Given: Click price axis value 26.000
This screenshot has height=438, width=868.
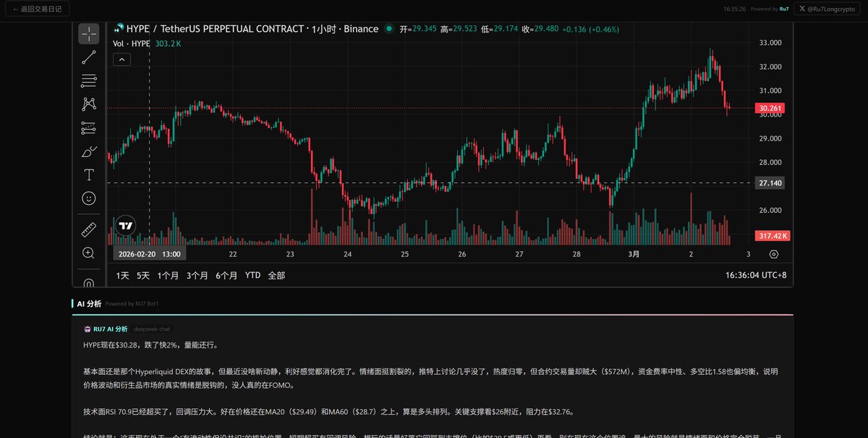Looking at the screenshot, I should pos(770,210).
